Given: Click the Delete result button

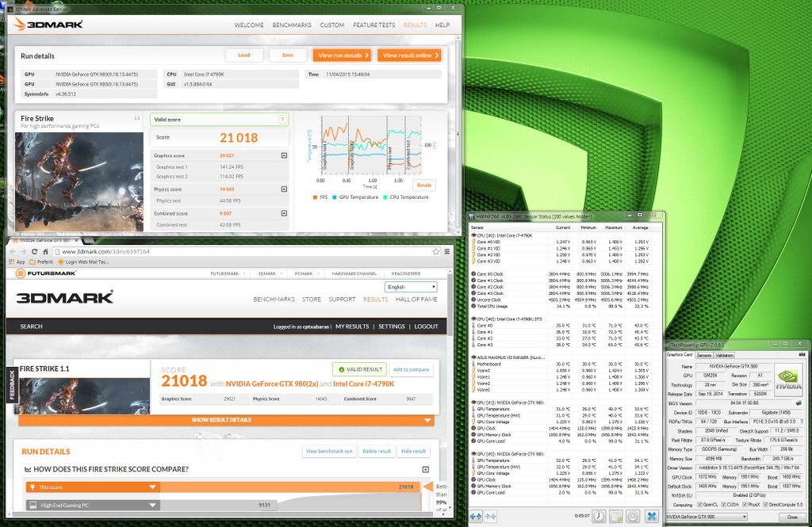Looking at the screenshot, I should 377,452.
